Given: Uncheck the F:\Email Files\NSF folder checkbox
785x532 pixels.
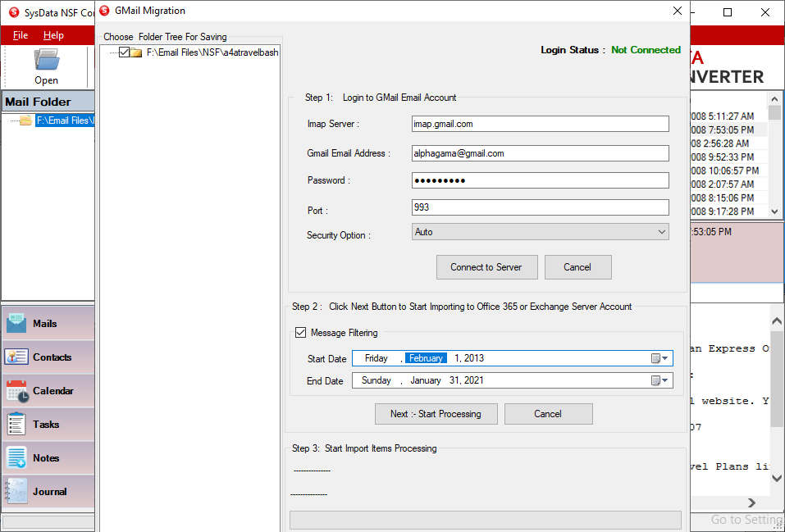Looking at the screenshot, I should pos(124,52).
